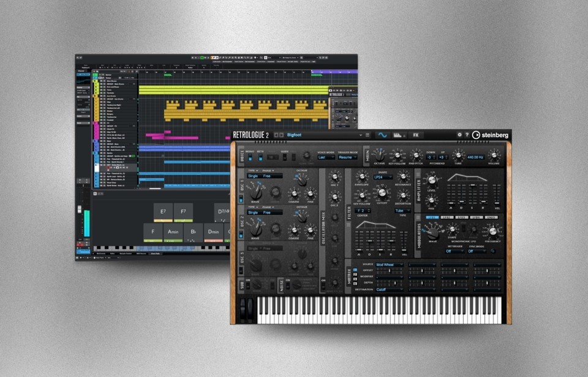Viewport: 588px width, 377px height.
Task: Click the main VOLUME knob
Action: click(494, 155)
